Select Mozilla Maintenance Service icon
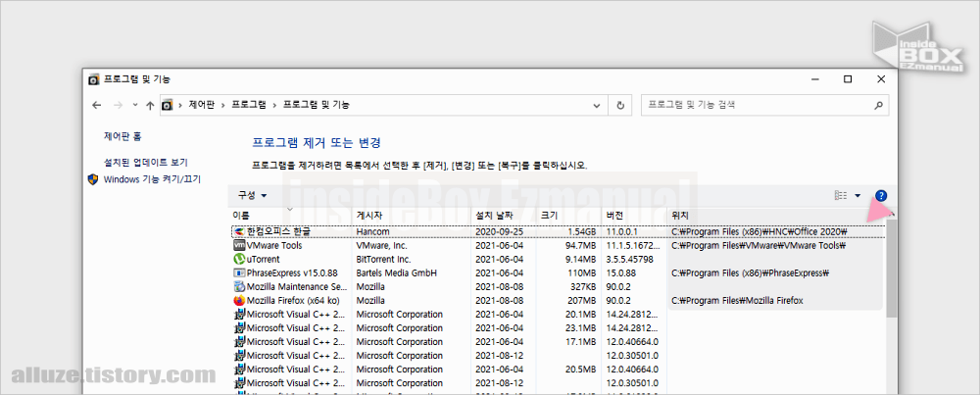The height and width of the screenshot is (395, 980). (239, 287)
